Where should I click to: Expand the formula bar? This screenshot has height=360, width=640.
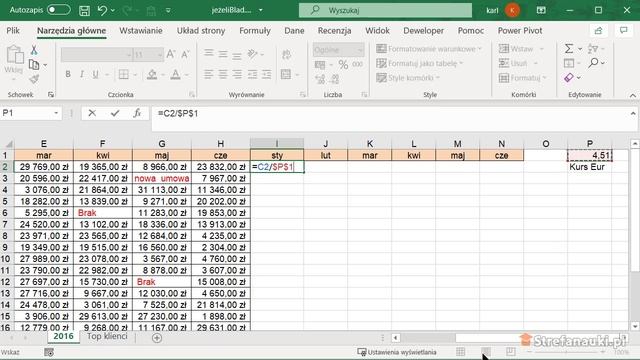(633, 113)
